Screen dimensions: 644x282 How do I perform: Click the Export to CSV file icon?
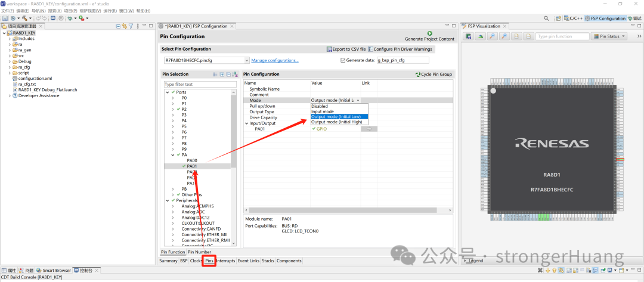pos(329,49)
